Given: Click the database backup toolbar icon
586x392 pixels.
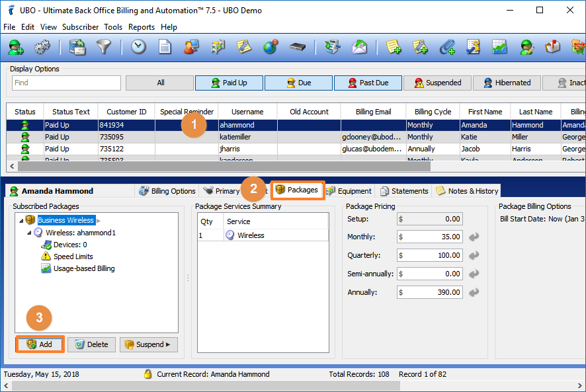Looking at the screenshot, I should point(77,48).
